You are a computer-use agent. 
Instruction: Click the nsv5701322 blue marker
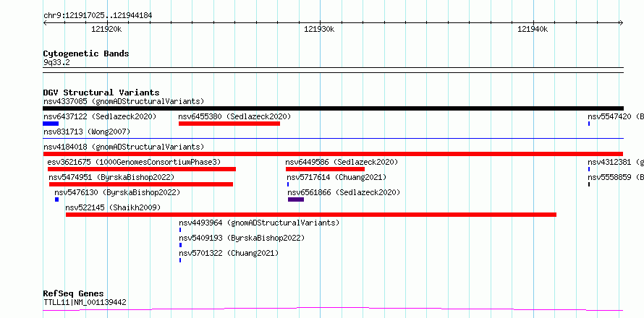click(x=180, y=260)
